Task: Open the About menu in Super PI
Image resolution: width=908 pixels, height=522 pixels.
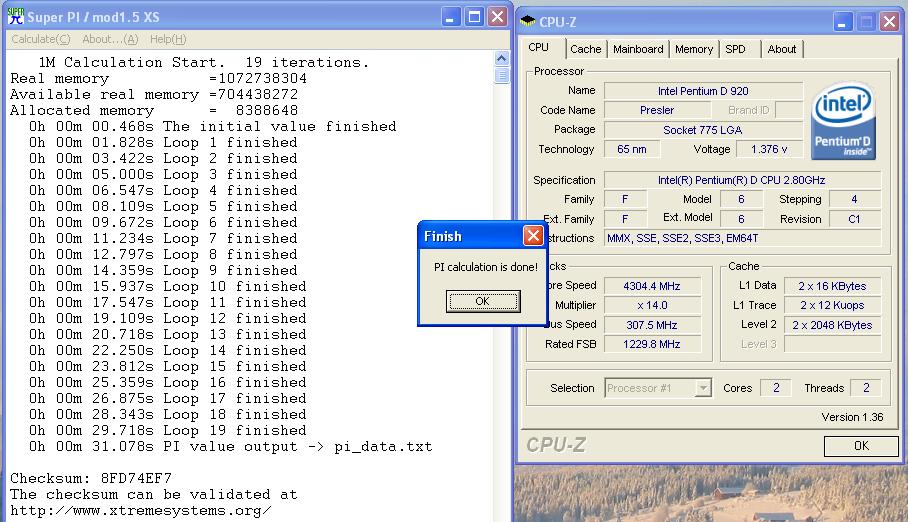Action: [x=110, y=39]
